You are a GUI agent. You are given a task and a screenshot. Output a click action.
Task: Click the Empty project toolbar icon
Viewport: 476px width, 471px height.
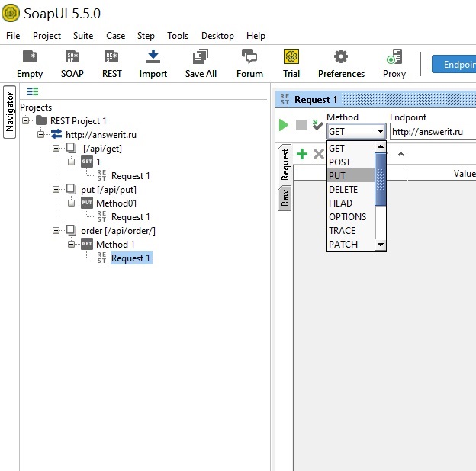click(x=30, y=56)
